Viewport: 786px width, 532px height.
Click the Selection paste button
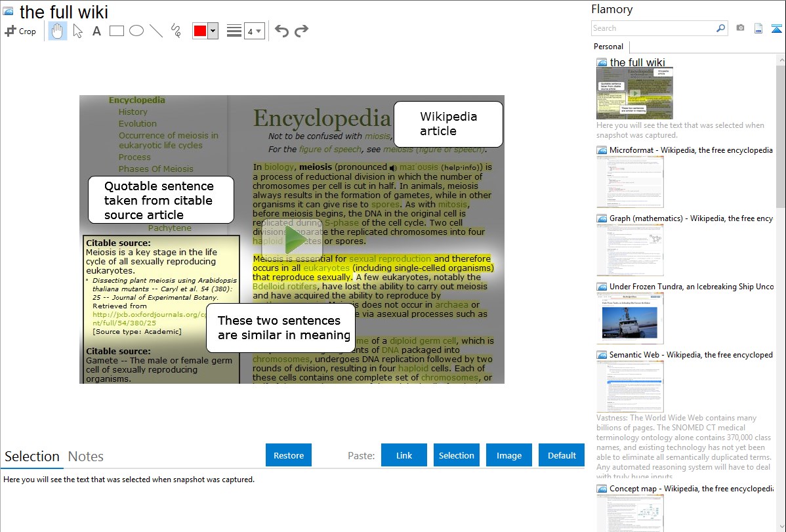click(x=456, y=455)
